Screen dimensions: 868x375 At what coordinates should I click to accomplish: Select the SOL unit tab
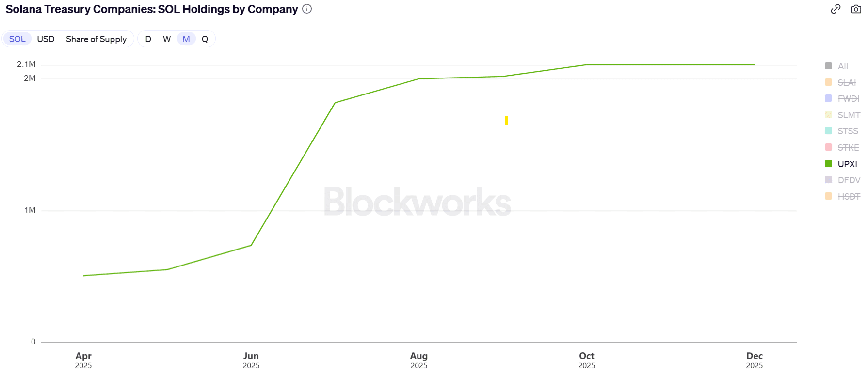[17, 39]
